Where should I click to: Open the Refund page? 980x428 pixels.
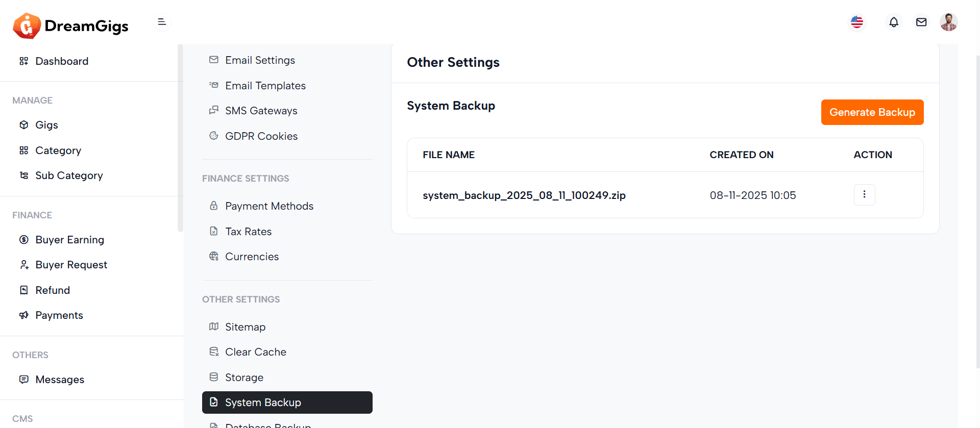click(x=53, y=290)
